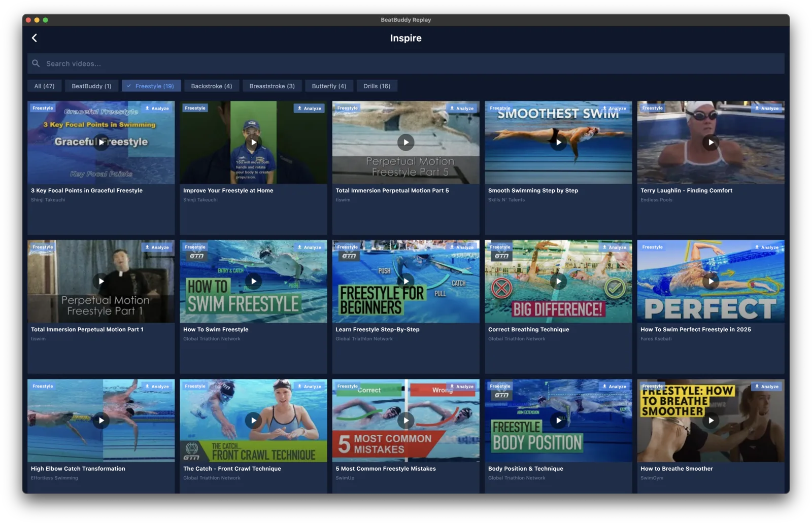Click the Search videos input field
Viewport: 812px width, 523px height.
pyautogui.click(x=406, y=63)
